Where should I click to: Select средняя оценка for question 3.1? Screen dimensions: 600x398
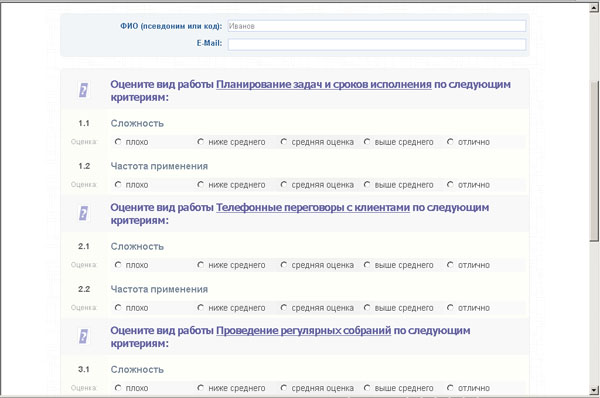pyautogui.click(x=284, y=388)
